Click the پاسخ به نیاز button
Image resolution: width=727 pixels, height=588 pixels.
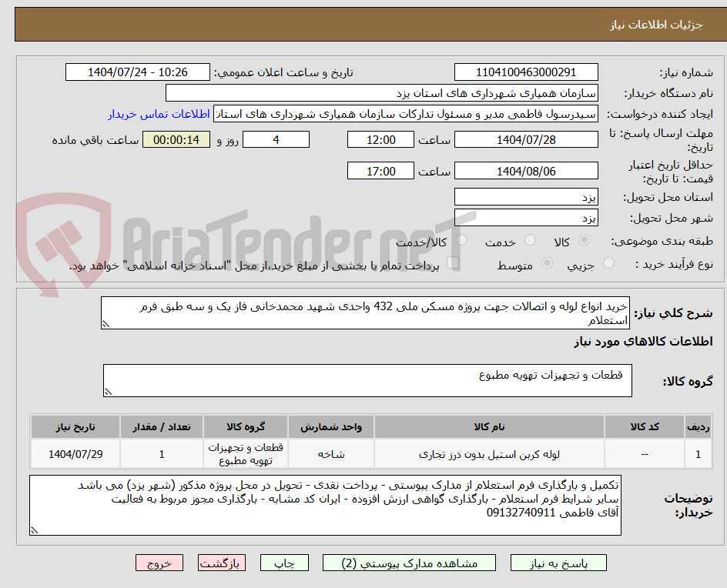pos(558,563)
